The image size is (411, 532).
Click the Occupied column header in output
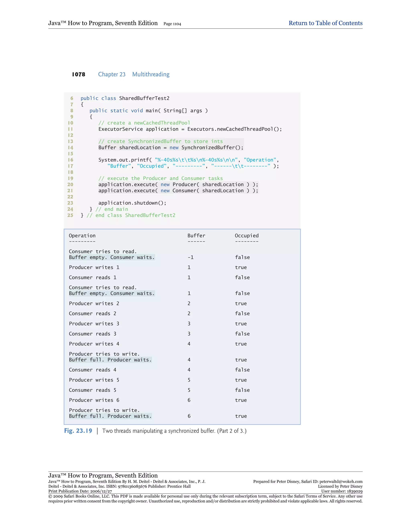pos(246,235)
